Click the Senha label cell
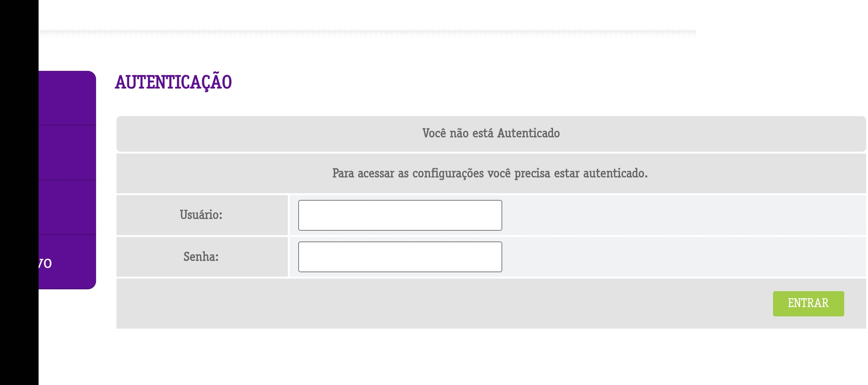The image size is (868, 385). [x=202, y=257]
